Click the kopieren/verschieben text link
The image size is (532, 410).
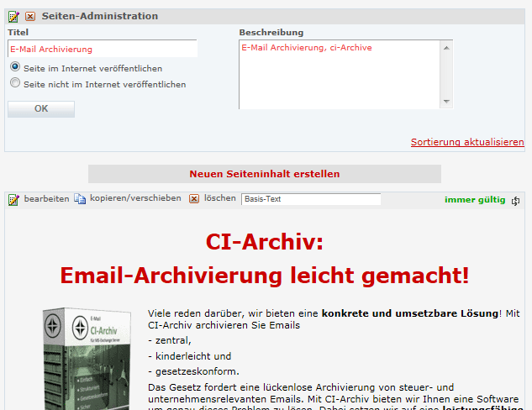tap(135, 198)
